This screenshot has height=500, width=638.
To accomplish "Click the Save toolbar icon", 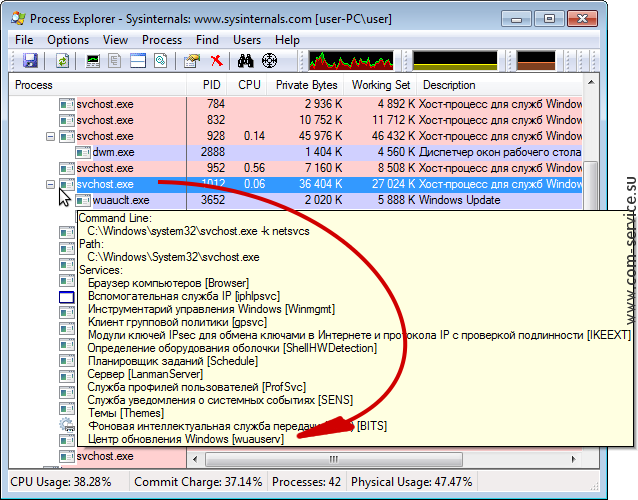I will click(x=31, y=61).
